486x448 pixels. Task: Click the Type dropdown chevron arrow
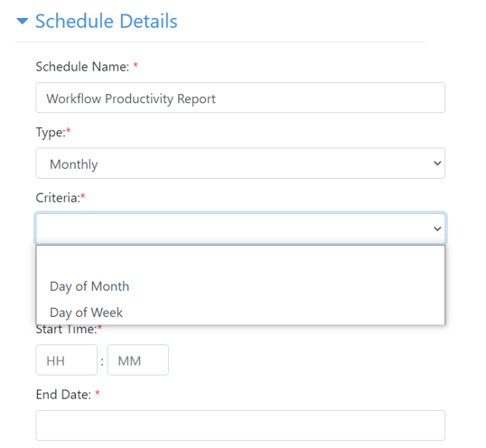coord(437,163)
